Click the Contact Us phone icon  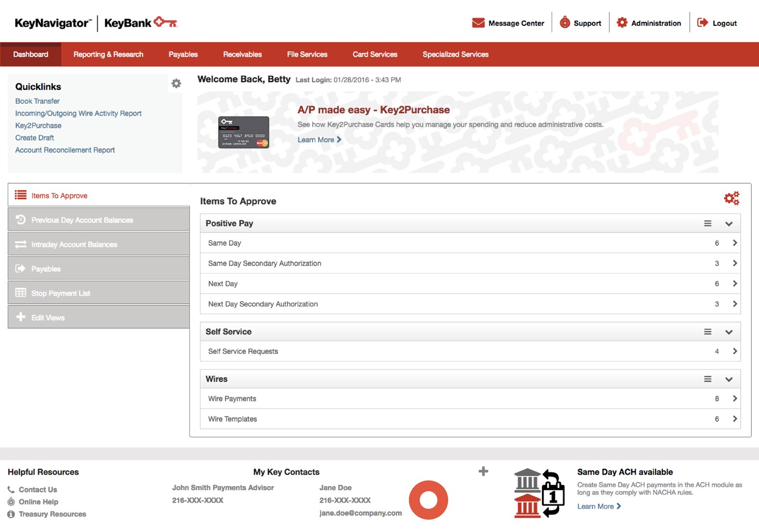(11, 489)
